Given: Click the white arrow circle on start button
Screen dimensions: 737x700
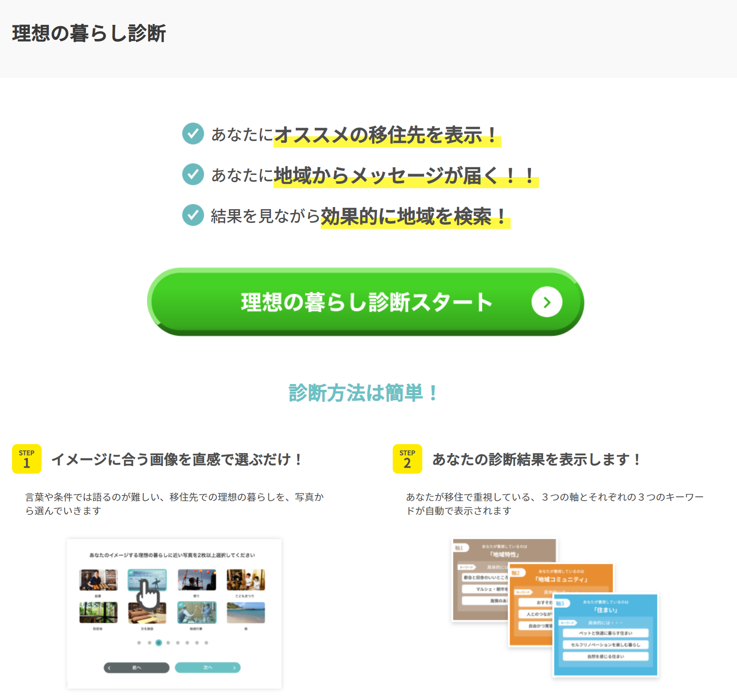Looking at the screenshot, I should pyautogui.click(x=547, y=302).
